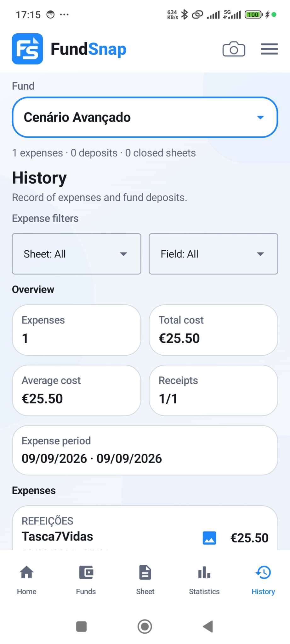Tap the Average cost card
This screenshot has width=290, height=644.
pos(77,390)
